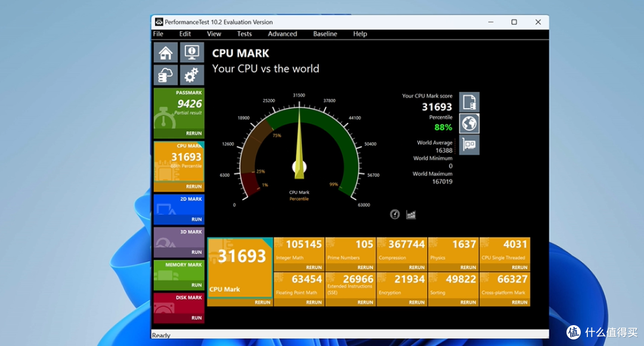Open the Tests menu
The image size is (644, 346).
244,33
